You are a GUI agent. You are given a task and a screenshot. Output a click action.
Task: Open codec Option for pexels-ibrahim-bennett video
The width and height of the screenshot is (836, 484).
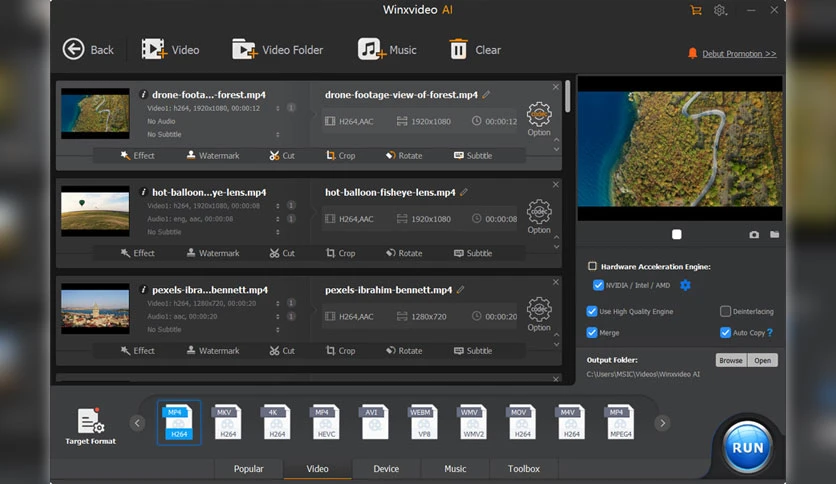[539, 314]
